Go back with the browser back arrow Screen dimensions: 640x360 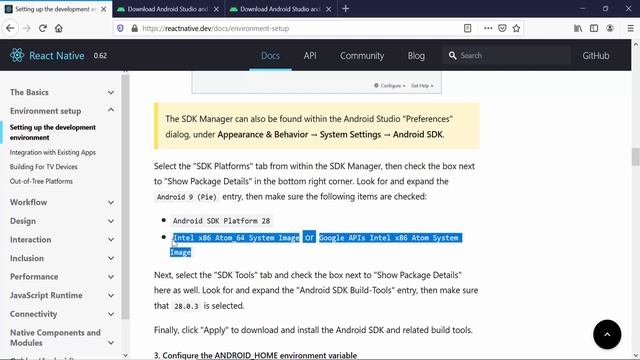click(x=10, y=28)
